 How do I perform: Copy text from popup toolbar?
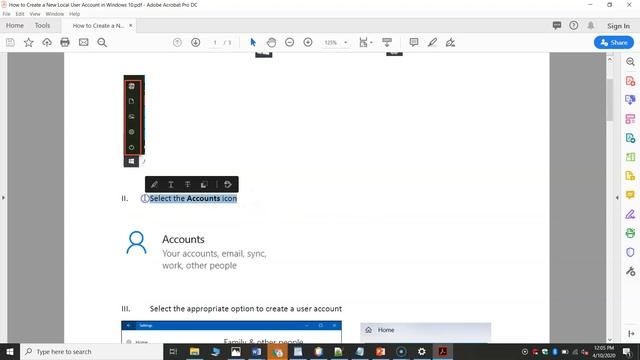click(204, 184)
